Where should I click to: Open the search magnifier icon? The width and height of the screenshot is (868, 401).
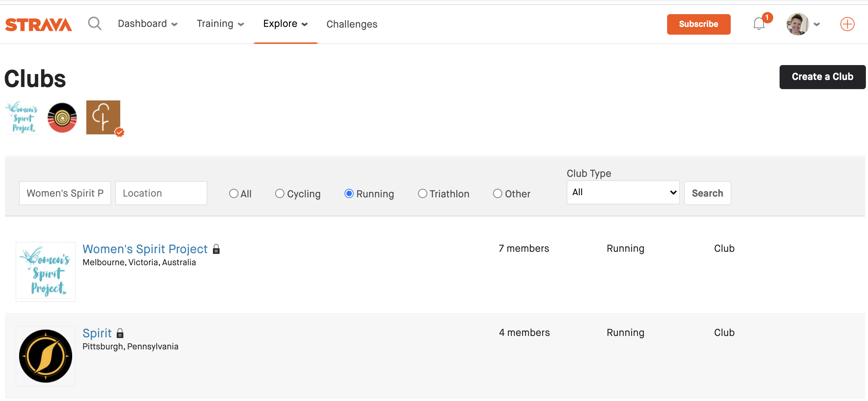(94, 24)
